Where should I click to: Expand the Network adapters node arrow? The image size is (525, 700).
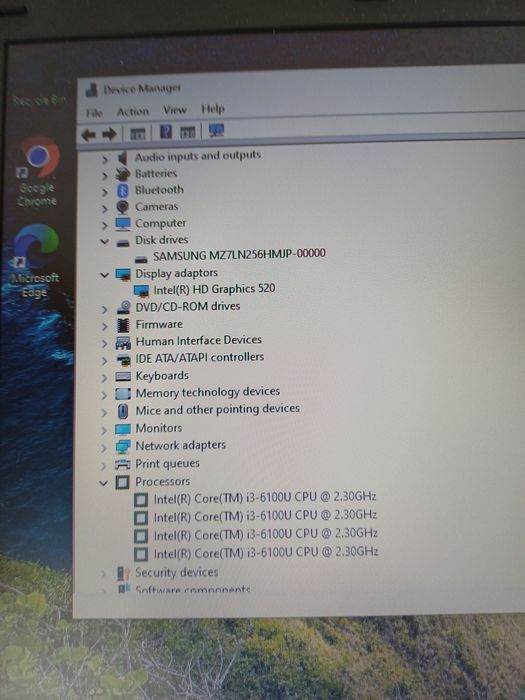click(x=104, y=448)
